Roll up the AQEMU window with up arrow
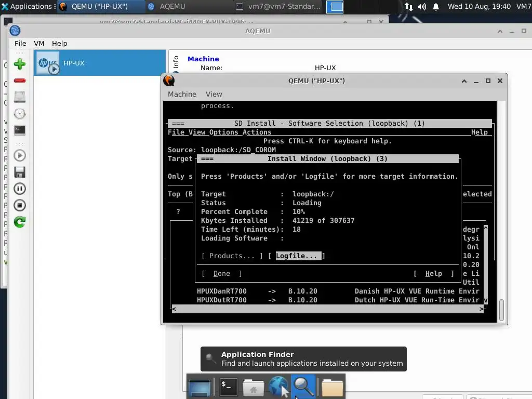Viewport: 532px width, 399px height. tap(500, 31)
